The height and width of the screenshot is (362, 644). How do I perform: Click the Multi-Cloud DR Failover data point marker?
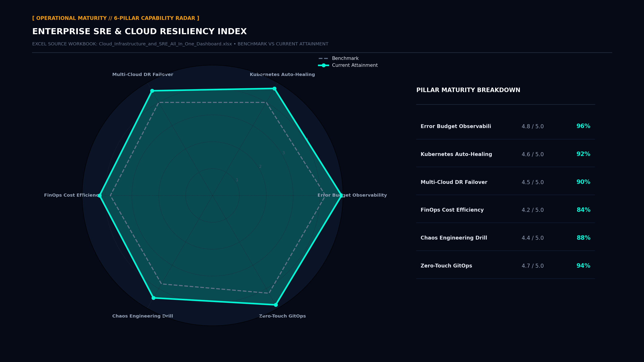(x=152, y=91)
